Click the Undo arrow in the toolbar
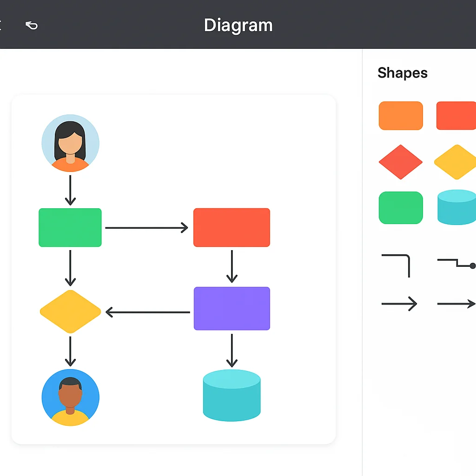The width and height of the screenshot is (476, 476). click(x=31, y=26)
